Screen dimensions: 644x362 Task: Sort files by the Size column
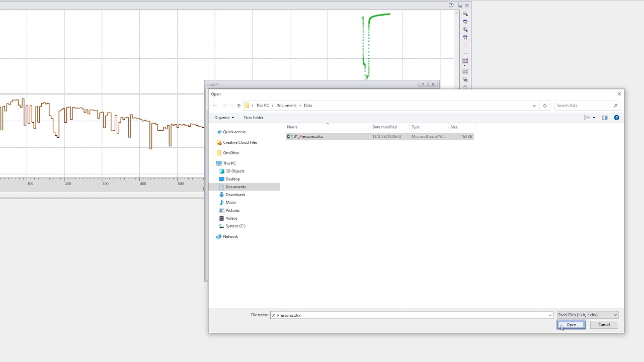click(x=461, y=127)
